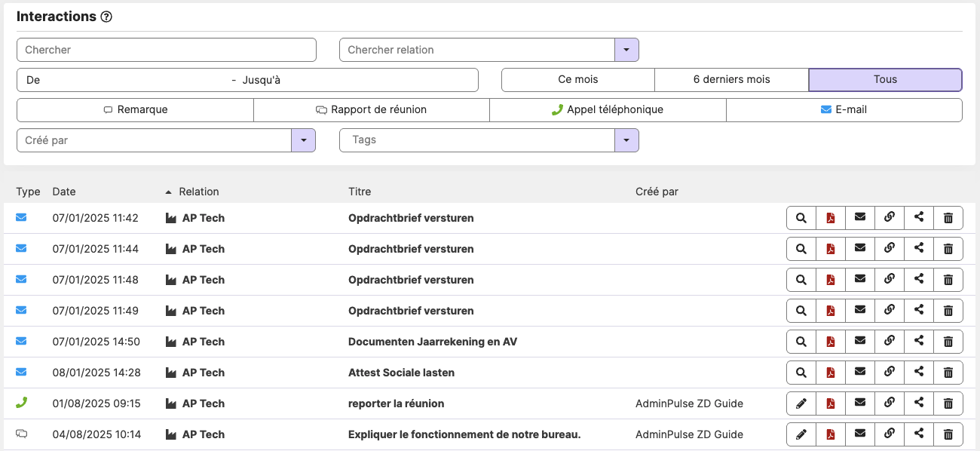
Task: Open 'Expliquer le fonctionnement de notre bureau.'
Action: tap(464, 434)
